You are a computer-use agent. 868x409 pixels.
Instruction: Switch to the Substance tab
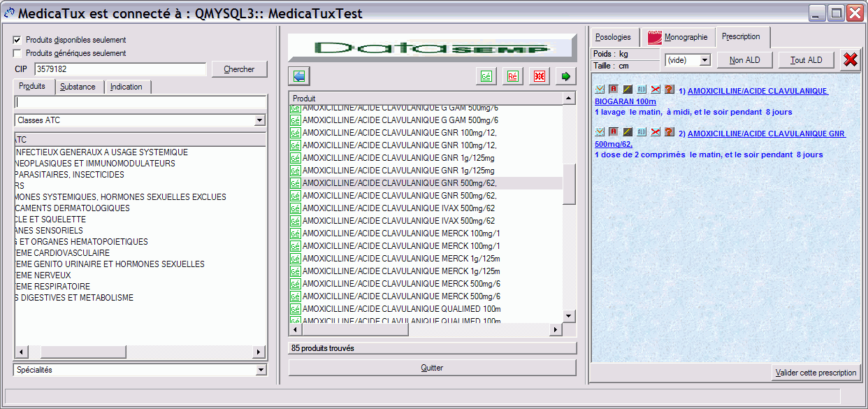(78, 87)
